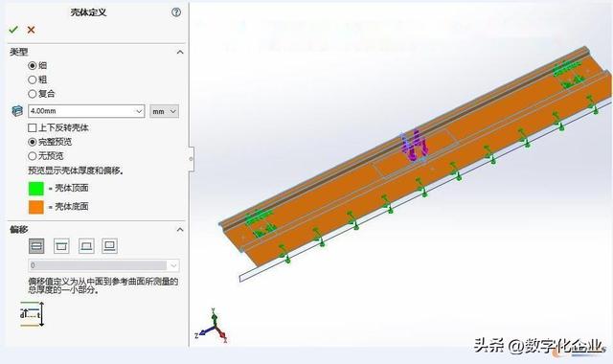613x364 pixels.
Task: Select specify ratio offset icon
Action: click(110, 246)
